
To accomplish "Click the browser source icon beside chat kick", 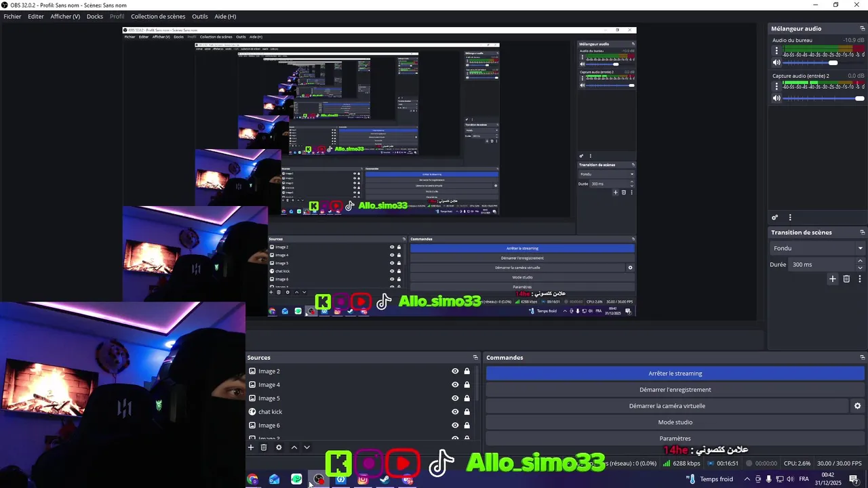I will pyautogui.click(x=252, y=411).
